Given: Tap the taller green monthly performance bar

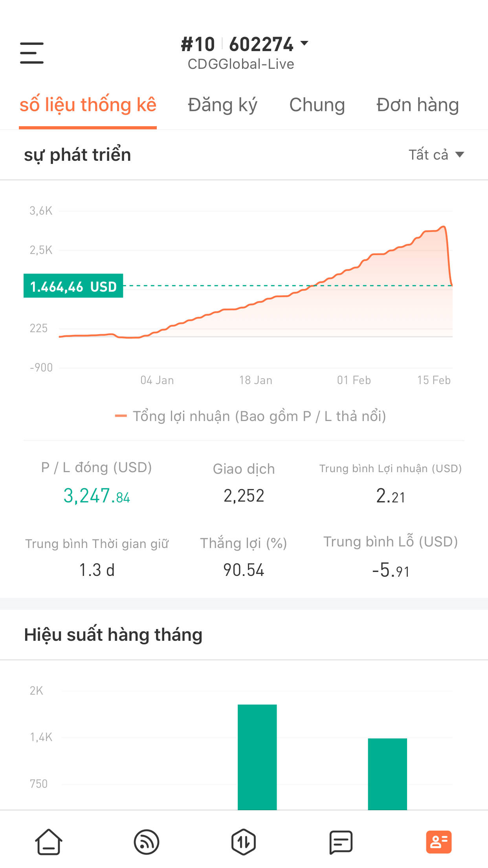Looking at the screenshot, I should pos(257,757).
